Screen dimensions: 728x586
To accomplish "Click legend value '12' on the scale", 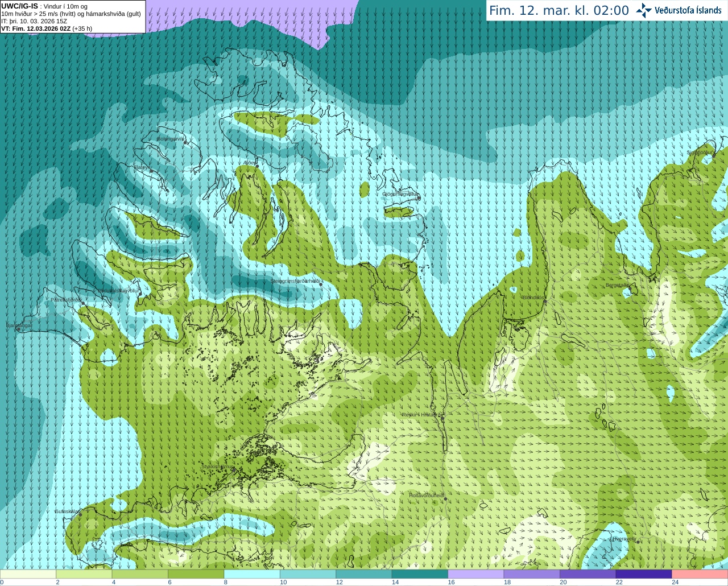I will (339, 582).
